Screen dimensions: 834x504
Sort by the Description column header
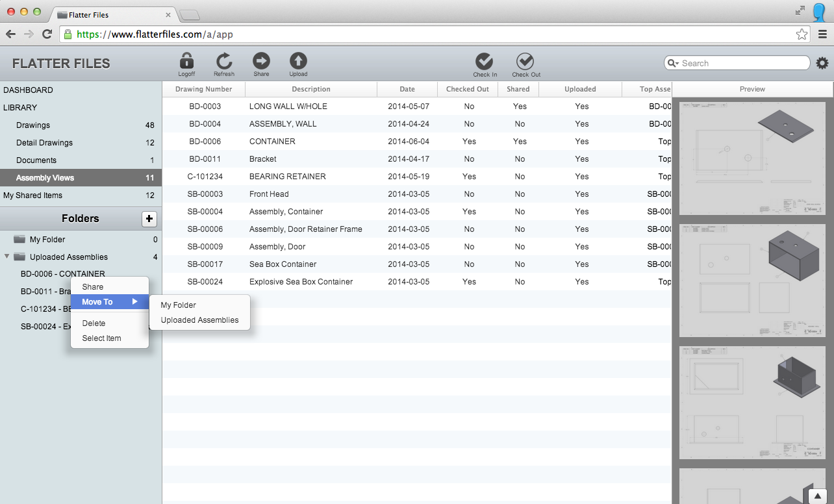tap(311, 89)
